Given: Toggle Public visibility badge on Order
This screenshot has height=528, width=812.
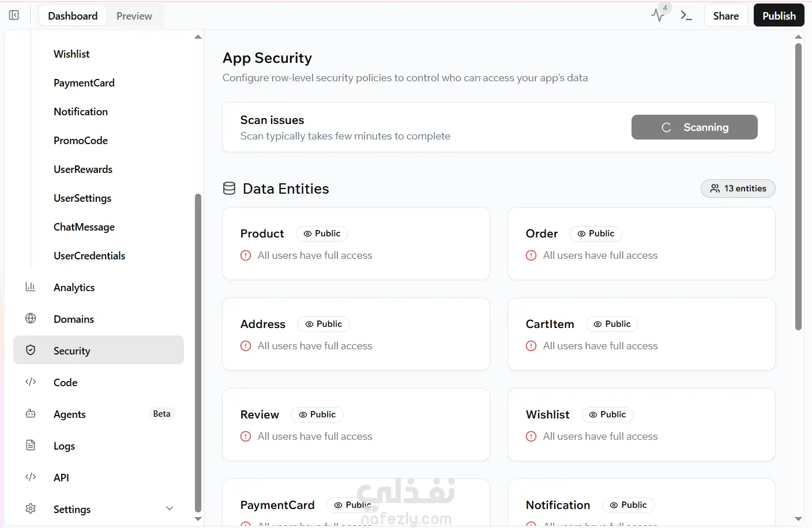Looking at the screenshot, I should [596, 233].
